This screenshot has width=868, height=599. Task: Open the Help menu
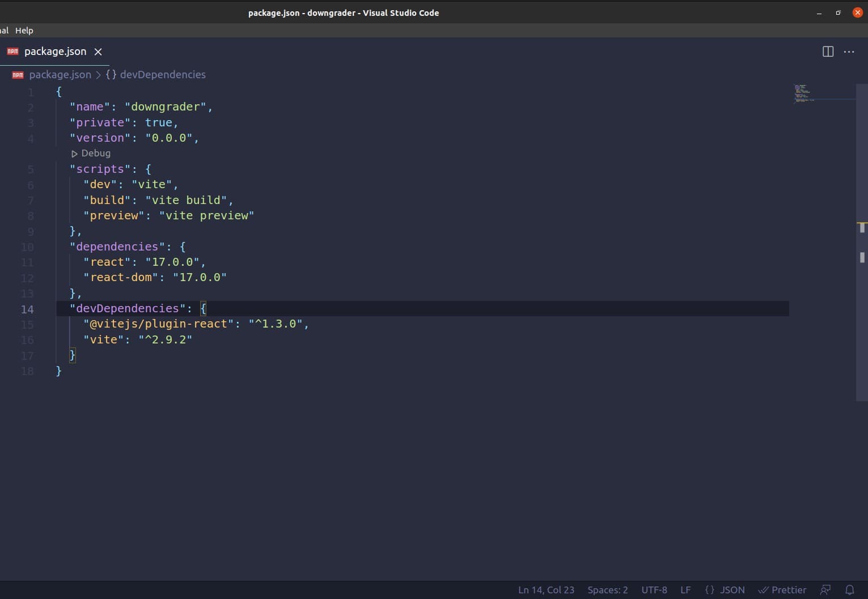24,31
